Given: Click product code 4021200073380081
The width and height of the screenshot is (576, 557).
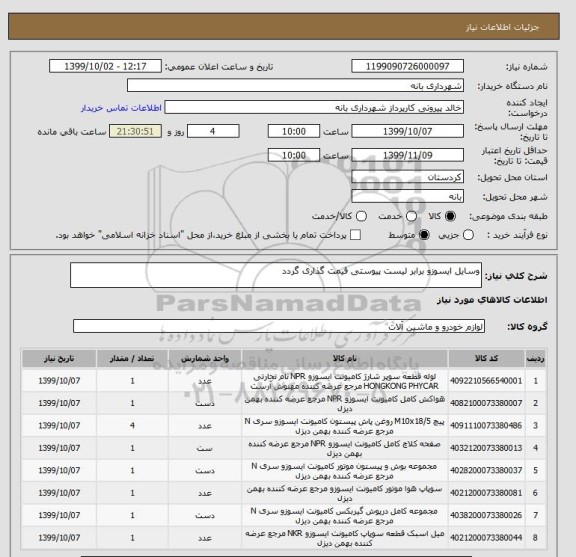Looking at the screenshot, I should tap(486, 493).
